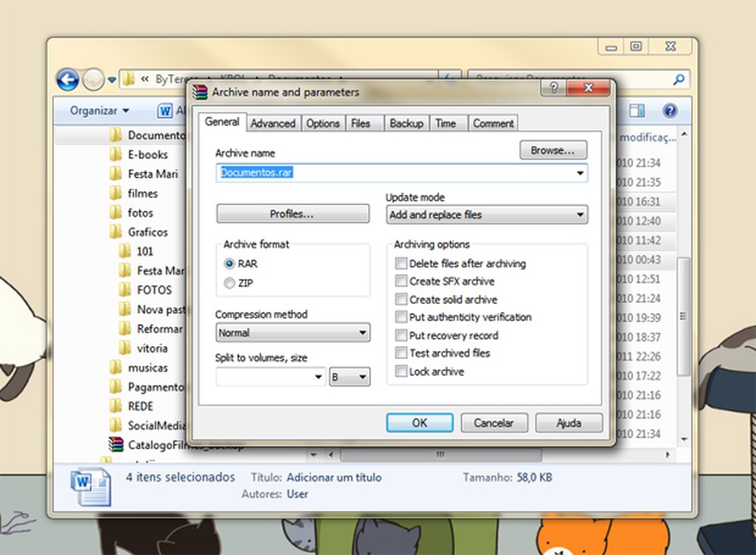The image size is (756, 555).
Task: Click the WinRAR icon in the dialog title bar
Action: pos(200,91)
